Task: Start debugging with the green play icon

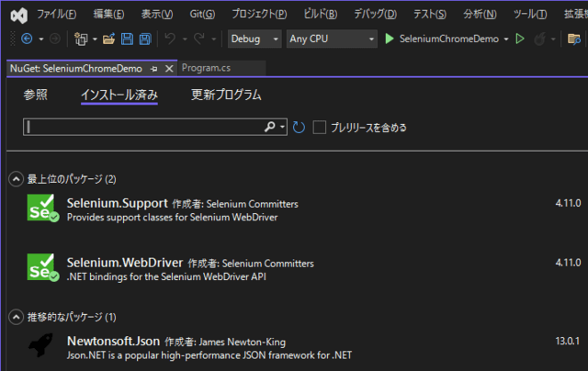Action: click(390, 39)
